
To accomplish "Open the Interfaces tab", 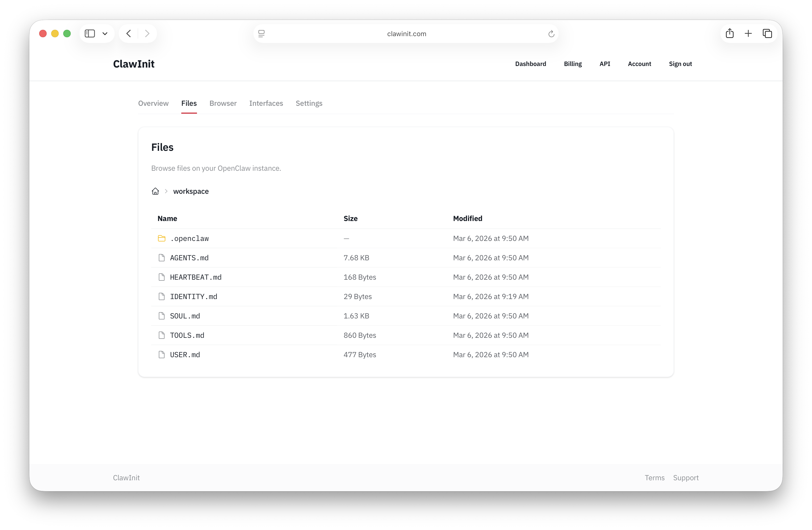I will (x=266, y=103).
